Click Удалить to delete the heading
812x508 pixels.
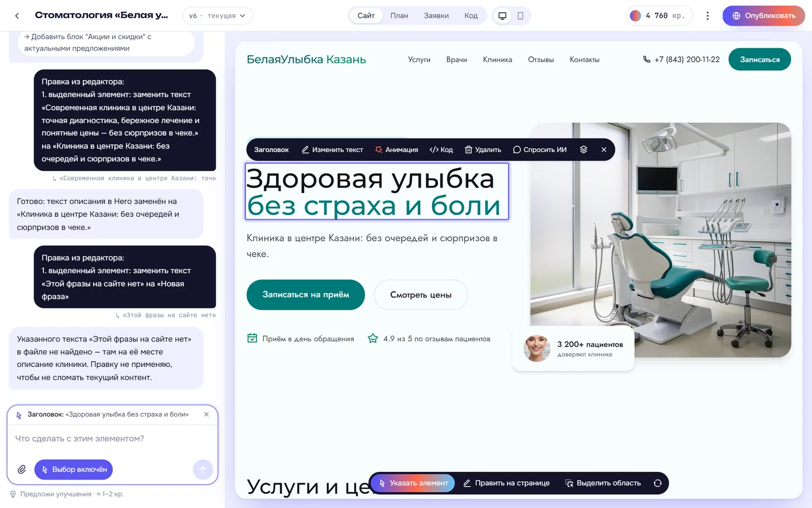click(483, 150)
